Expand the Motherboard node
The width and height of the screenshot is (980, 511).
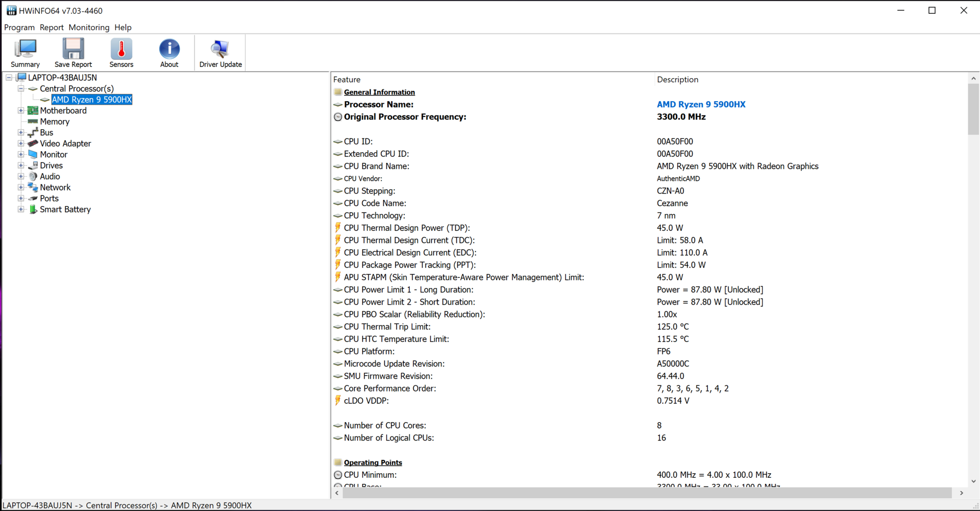click(21, 111)
